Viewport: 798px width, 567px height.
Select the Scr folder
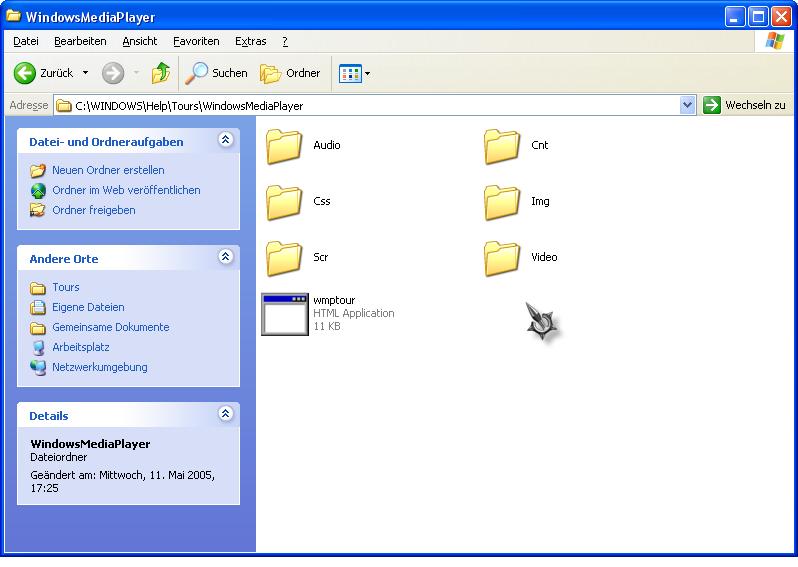[285, 258]
